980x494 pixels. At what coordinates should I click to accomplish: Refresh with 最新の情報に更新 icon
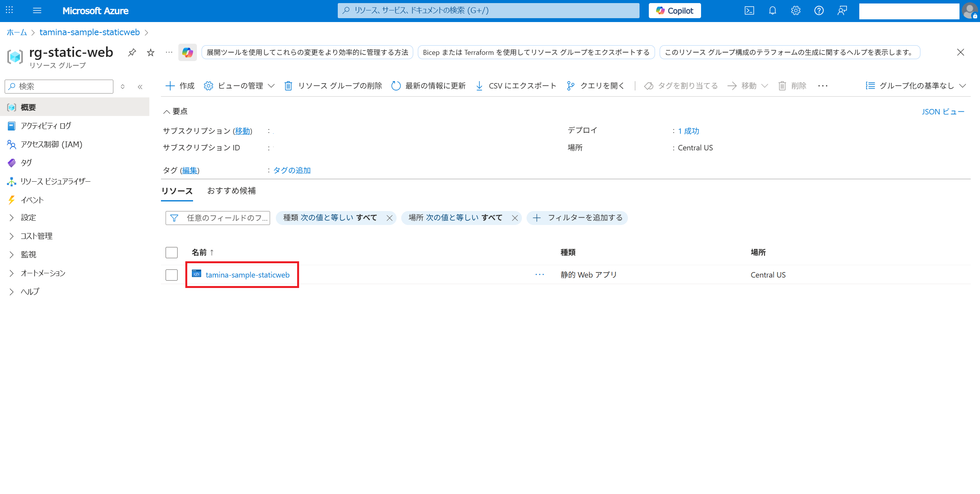395,86
